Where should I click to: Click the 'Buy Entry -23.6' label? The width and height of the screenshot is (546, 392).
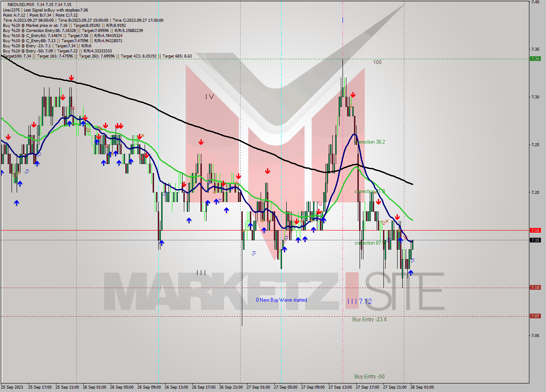pyautogui.click(x=369, y=320)
